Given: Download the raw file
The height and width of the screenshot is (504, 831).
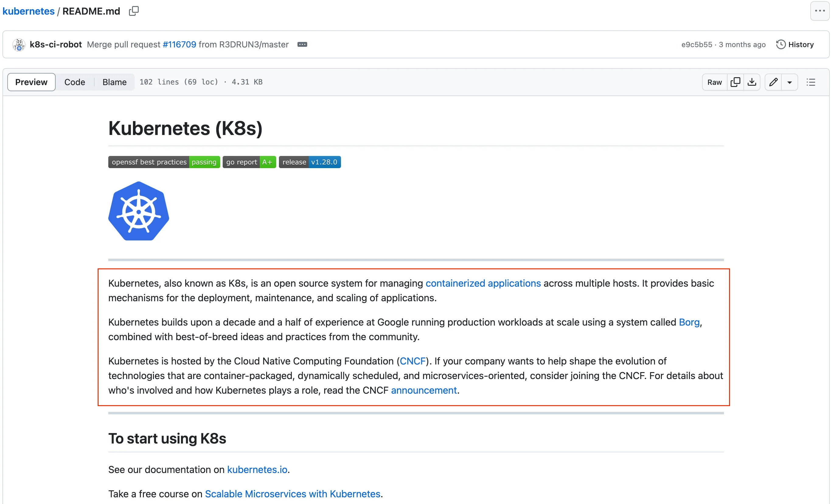Looking at the screenshot, I should tap(752, 82).
